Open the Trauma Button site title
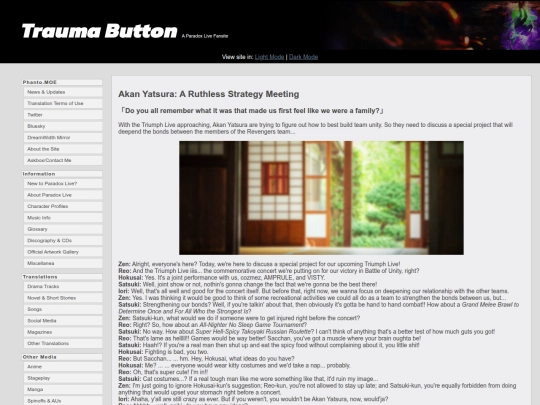The height and width of the screenshot is (405, 540). pos(100,31)
